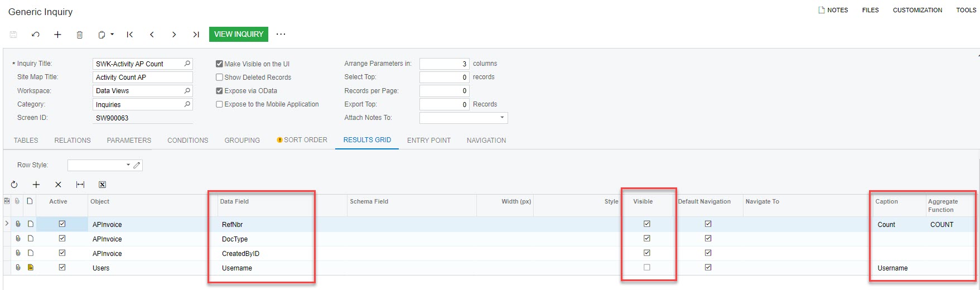This screenshot has width=980, height=290.
Task: Select the CreatedByID data field cell
Action: (x=282, y=254)
